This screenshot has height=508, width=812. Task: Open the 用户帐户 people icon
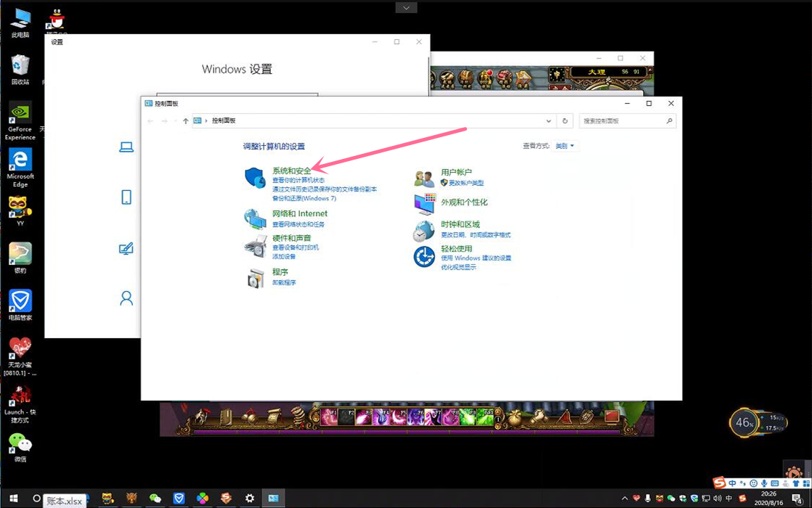pos(424,179)
